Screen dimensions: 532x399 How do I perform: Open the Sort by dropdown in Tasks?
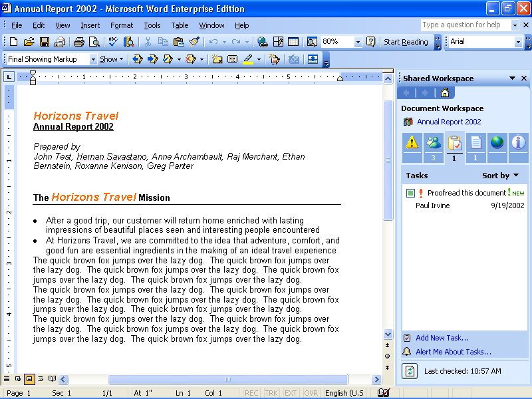501,176
